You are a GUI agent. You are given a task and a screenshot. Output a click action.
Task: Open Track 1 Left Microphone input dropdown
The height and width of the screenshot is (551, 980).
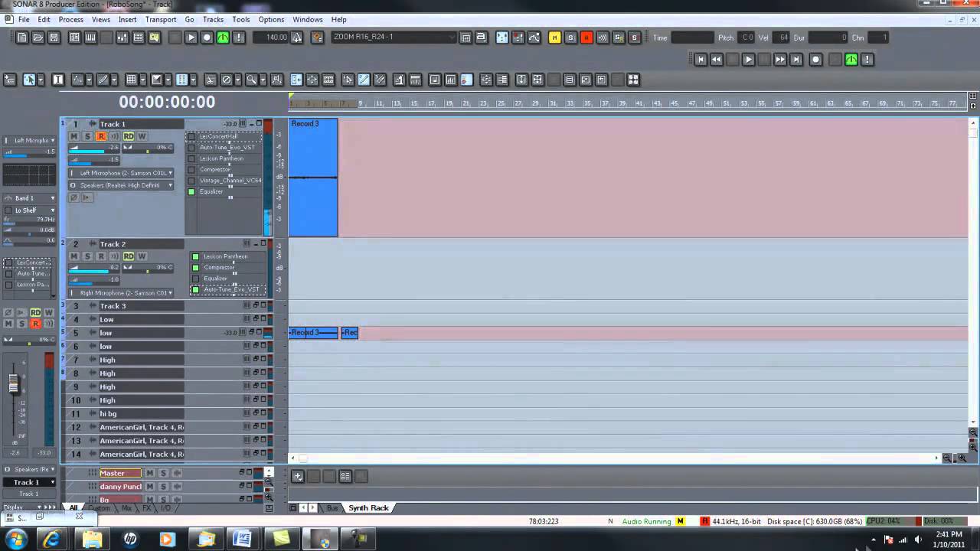click(122, 173)
